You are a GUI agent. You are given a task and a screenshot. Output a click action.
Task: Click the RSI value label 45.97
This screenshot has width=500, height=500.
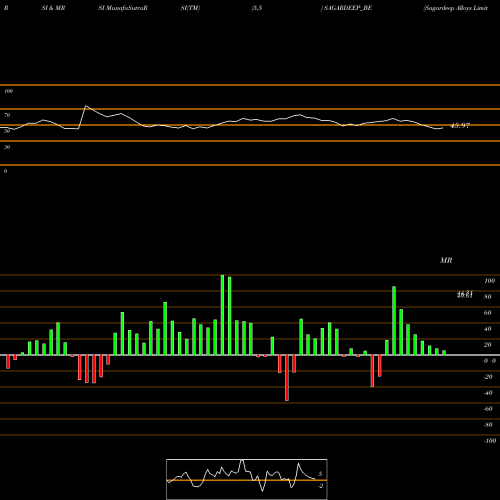(x=460, y=126)
